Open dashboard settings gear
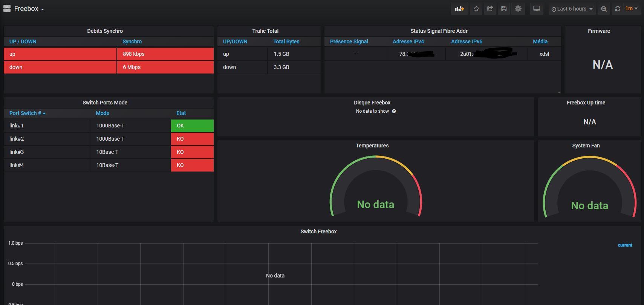The image size is (644, 305). point(518,9)
